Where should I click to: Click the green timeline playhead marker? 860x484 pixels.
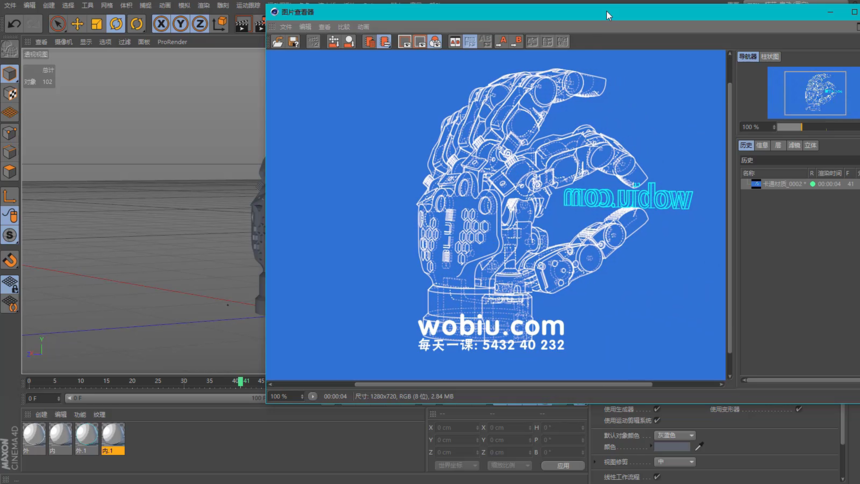240,381
